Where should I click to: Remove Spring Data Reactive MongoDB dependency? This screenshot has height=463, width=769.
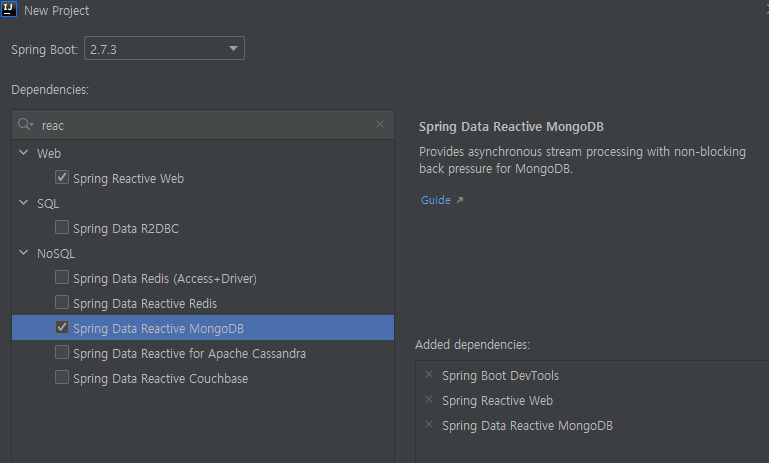pyautogui.click(x=429, y=425)
